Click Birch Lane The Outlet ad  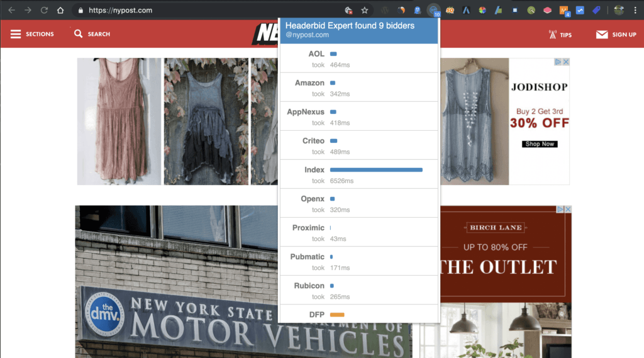tap(506, 281)
